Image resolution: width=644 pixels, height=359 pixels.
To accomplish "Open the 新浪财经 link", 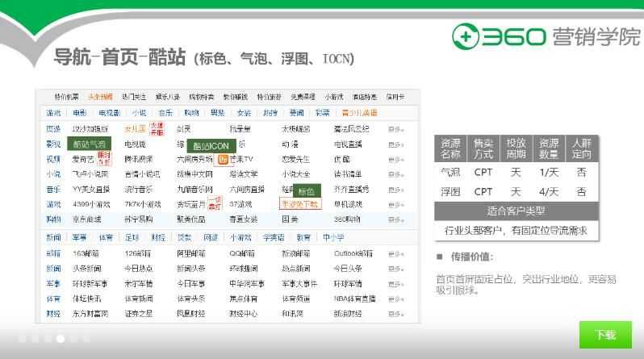I will pyautogui.click(x=348, y=314).
